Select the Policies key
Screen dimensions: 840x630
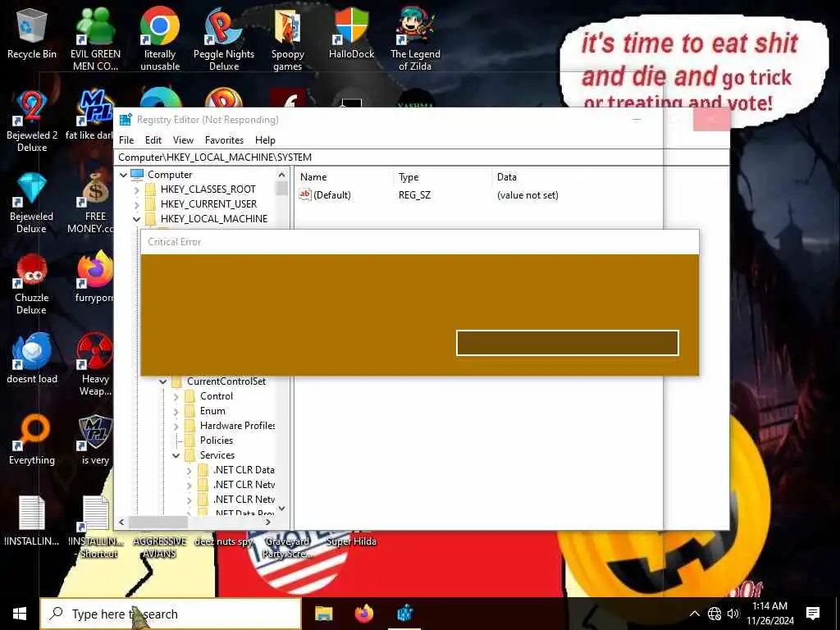click(x=217, y=441)
